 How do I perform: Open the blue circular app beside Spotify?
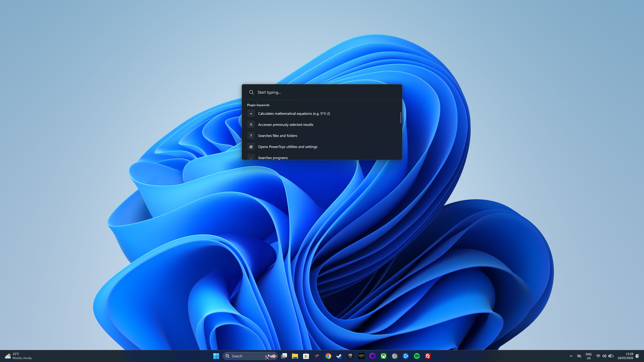point(406,356)
